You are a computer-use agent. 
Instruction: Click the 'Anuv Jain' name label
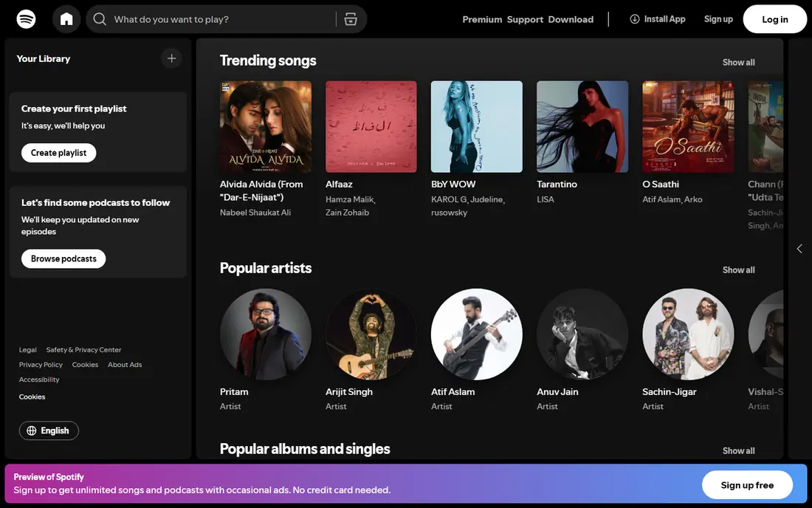[558, 392]
